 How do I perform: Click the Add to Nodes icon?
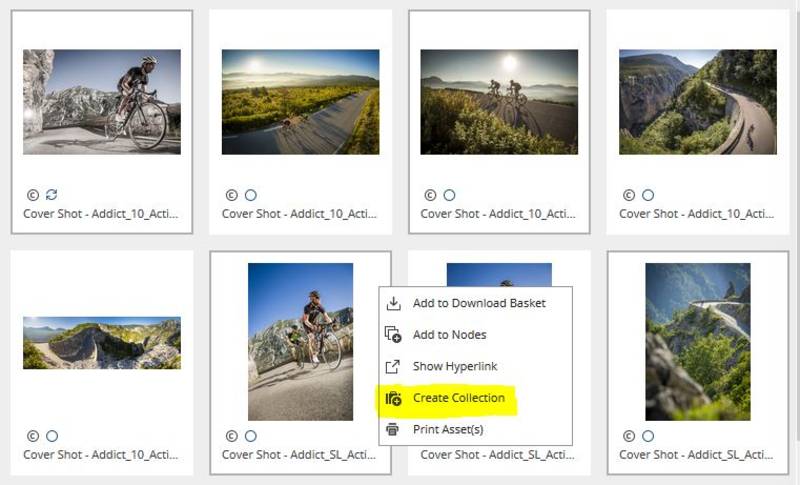point(393,335)
